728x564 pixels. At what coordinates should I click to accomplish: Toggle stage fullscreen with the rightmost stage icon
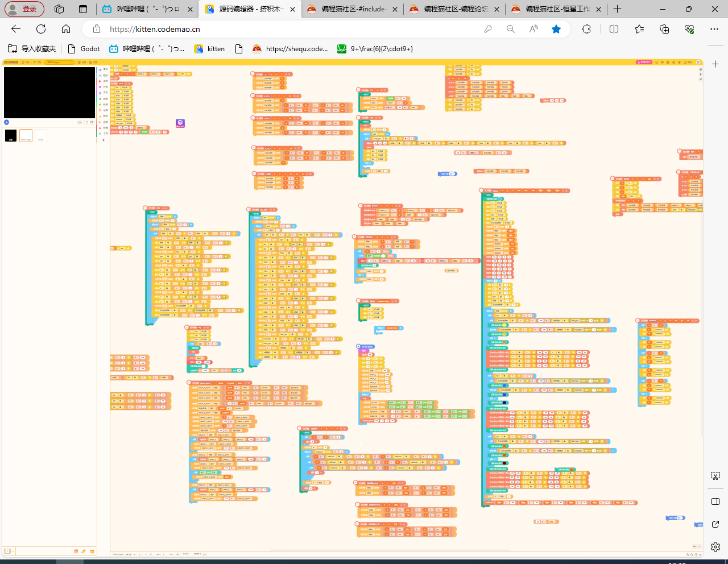pyautogui.click(x=92, y=122)
